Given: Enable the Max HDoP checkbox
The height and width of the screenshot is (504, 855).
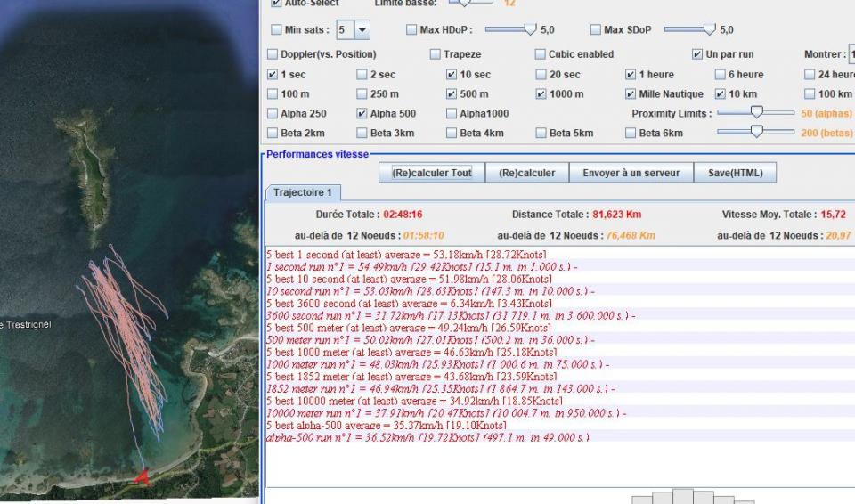Looking at the screenshot, I should 411,29.
